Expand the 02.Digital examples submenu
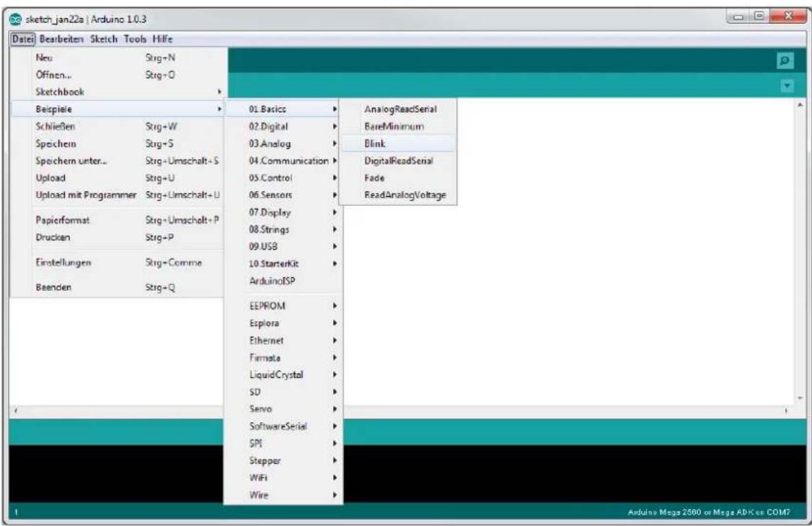 click(283, 126)
